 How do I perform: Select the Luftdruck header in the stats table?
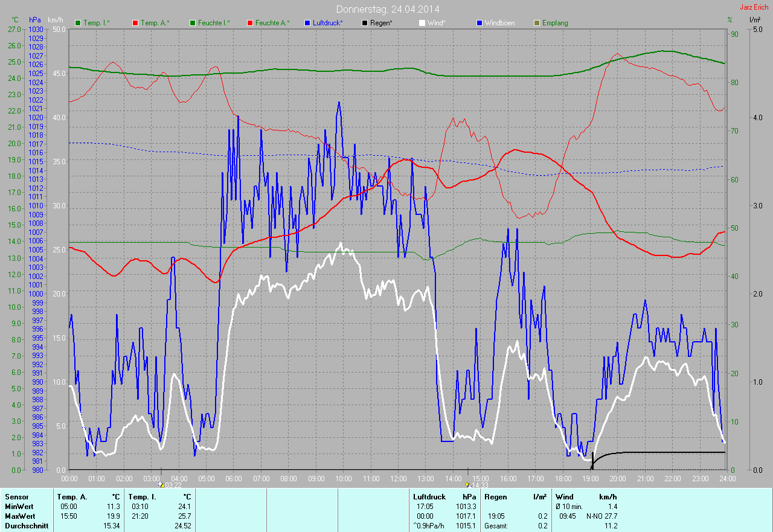point(429,496)
